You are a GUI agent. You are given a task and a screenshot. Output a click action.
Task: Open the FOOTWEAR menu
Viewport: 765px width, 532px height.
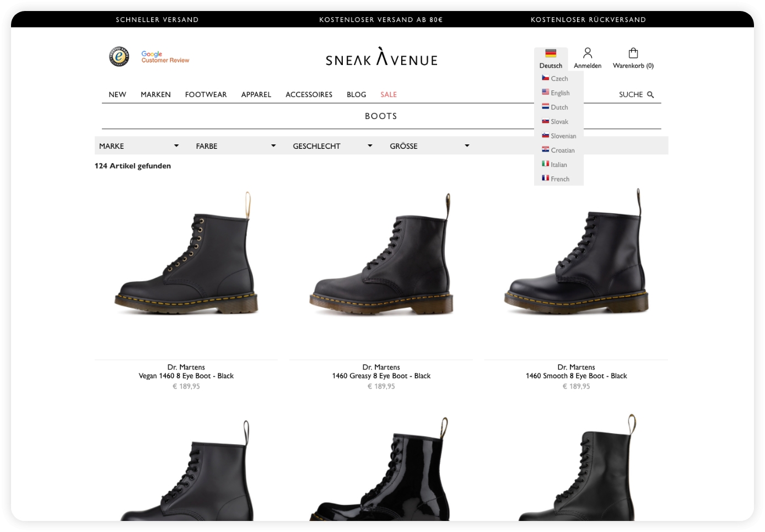click(206, 95)
